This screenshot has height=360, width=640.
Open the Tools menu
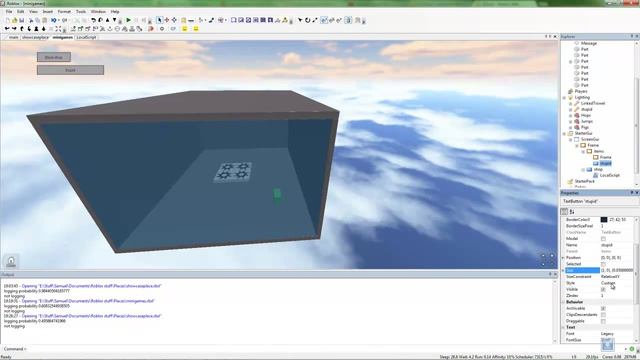tap(81, 12)
